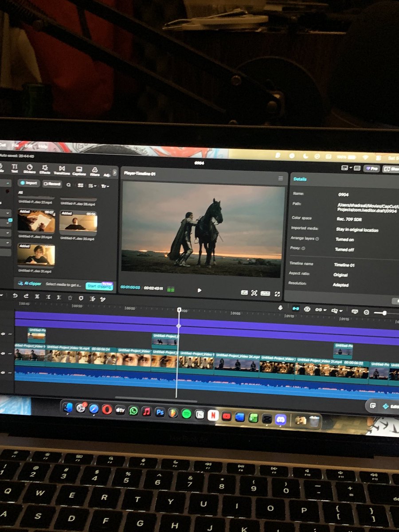
Task: Enter fullscreen preview
Action: (278, 294)
